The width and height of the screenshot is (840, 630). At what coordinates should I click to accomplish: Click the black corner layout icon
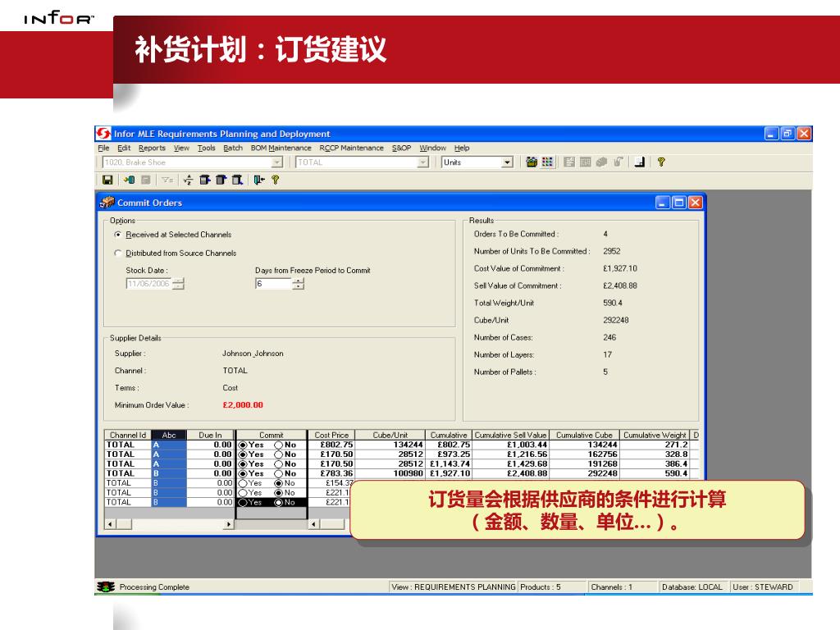pyautogui.click(x=640, y=162)
